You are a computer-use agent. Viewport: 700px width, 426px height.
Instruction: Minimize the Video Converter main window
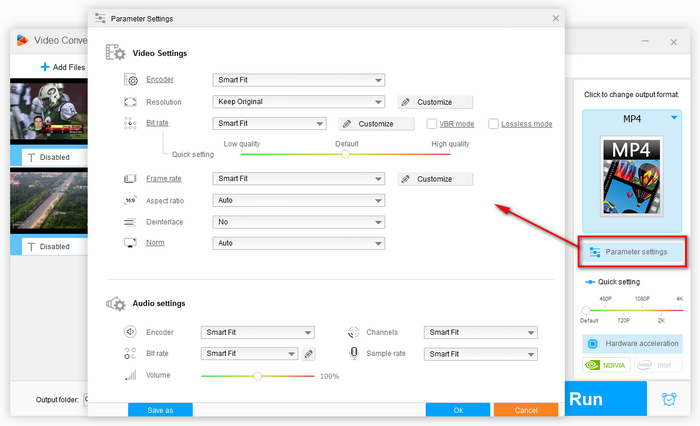(x=645, y=41)
